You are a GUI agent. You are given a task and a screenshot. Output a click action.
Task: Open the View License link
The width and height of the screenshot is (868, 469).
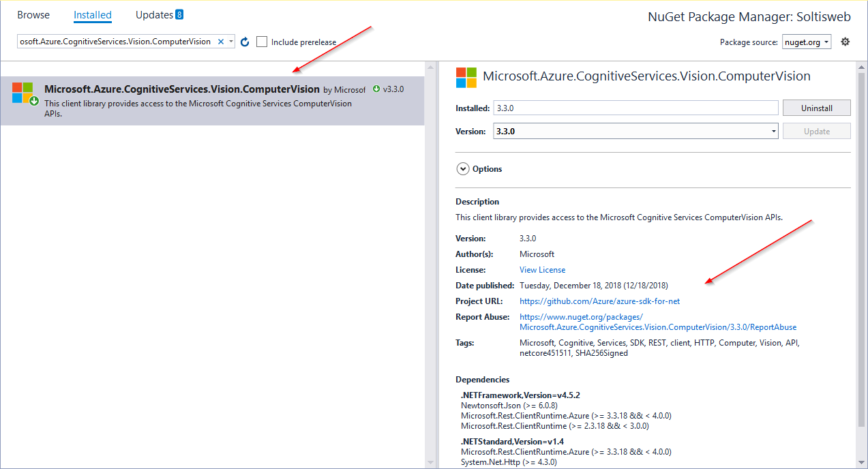(542, 270)
